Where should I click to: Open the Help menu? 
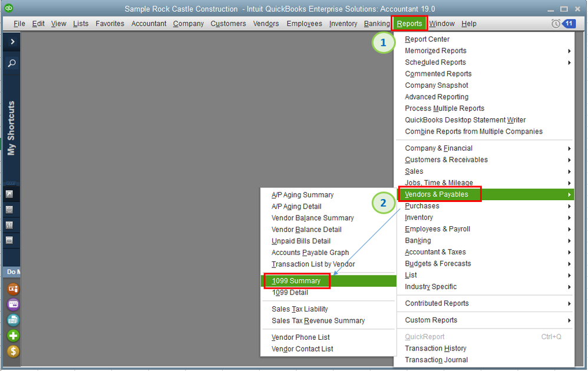[469, 24]
